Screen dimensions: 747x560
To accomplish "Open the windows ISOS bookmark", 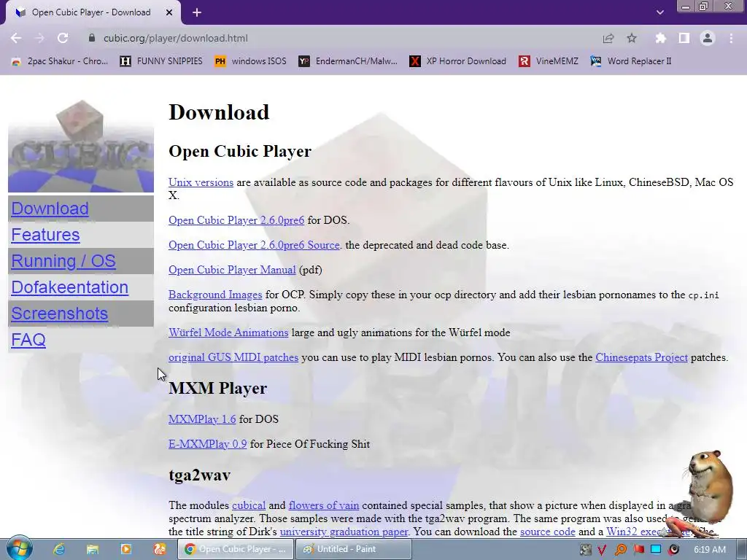I will click(251, 61).
